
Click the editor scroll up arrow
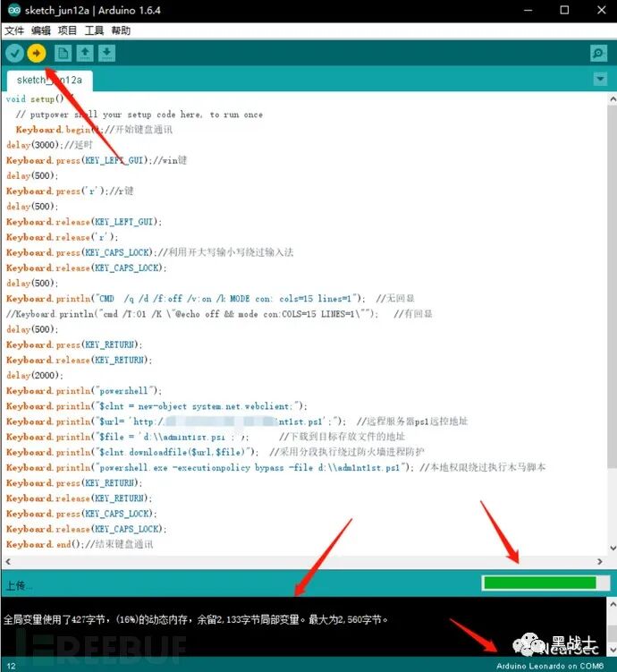[x=613, y=99]
